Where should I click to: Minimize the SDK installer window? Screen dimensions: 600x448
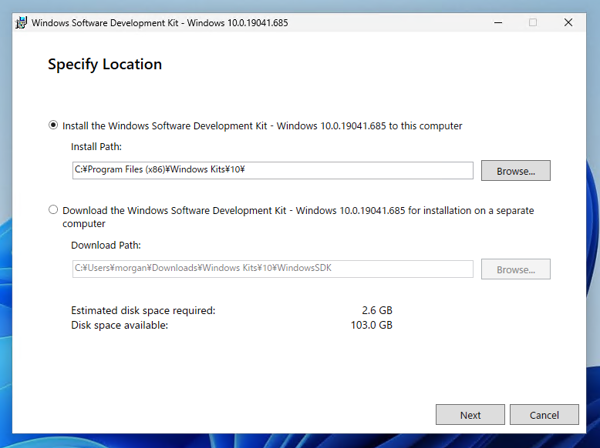(x=498, y=23)
